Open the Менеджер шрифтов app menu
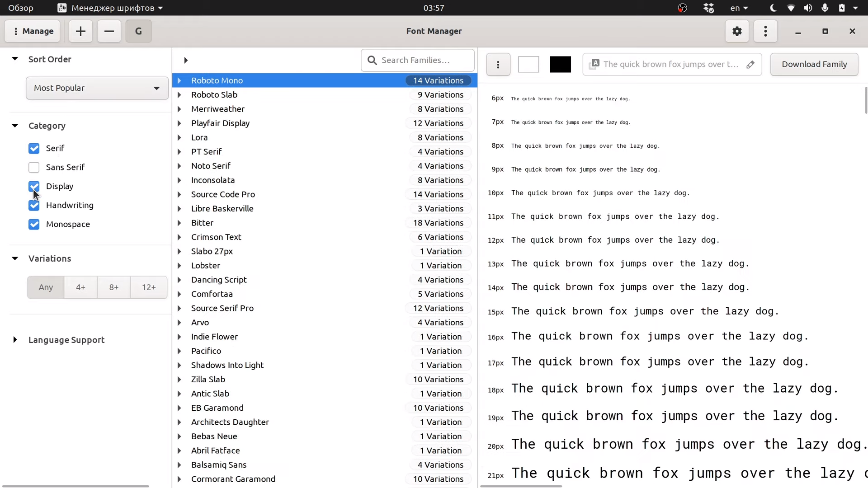This screenshot has height=488, width=868. pos(110,8)
